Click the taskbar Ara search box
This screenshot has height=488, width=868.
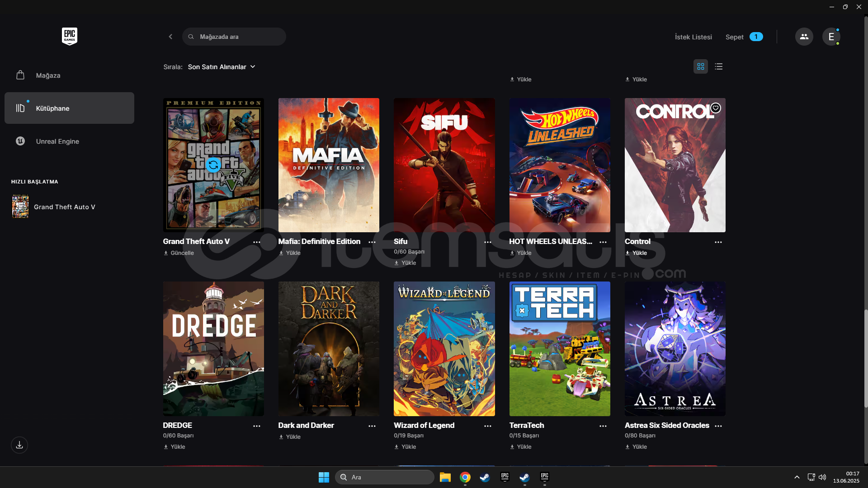tap(385, 477)
